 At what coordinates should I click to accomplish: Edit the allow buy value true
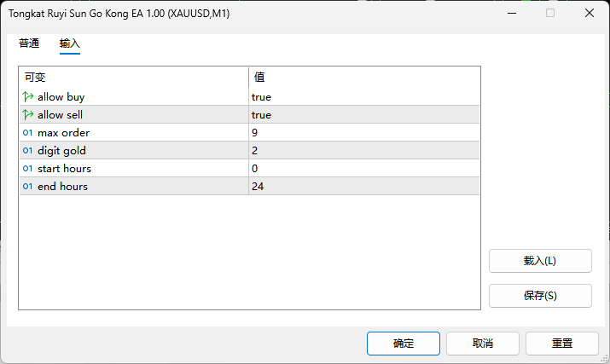click(363, 97)
